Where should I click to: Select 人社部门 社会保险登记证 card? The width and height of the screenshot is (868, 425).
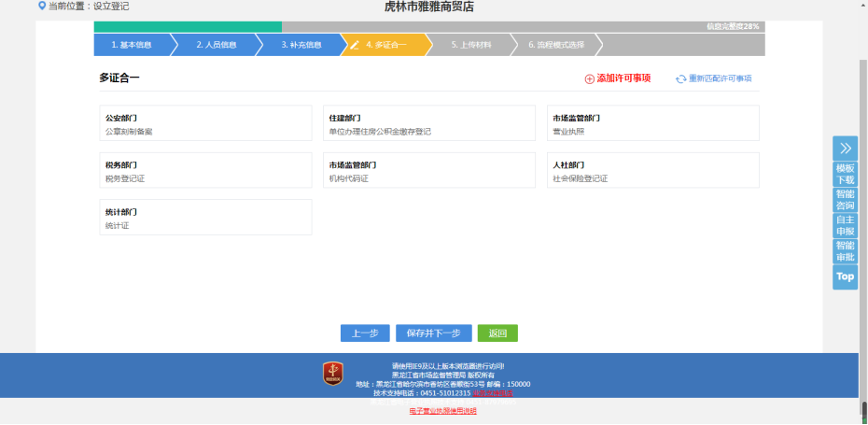click(653, 170)
